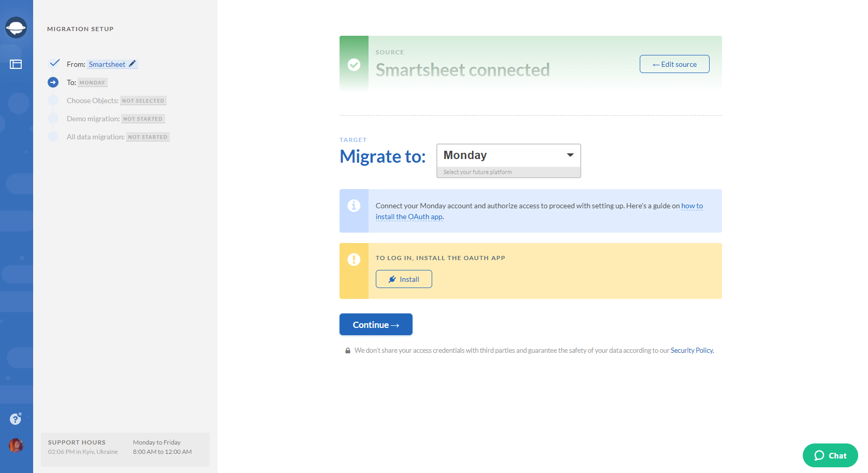This screenshot has width=868, height=473.
Task: Open the Security Policy link
Action: tap(692, 351)
